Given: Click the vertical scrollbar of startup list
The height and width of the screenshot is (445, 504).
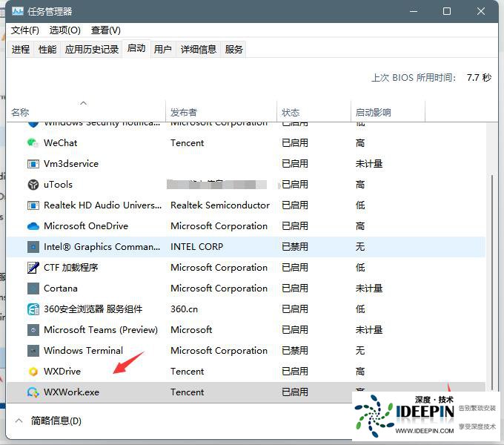Looking at the screenshot, I should (492, 281).
